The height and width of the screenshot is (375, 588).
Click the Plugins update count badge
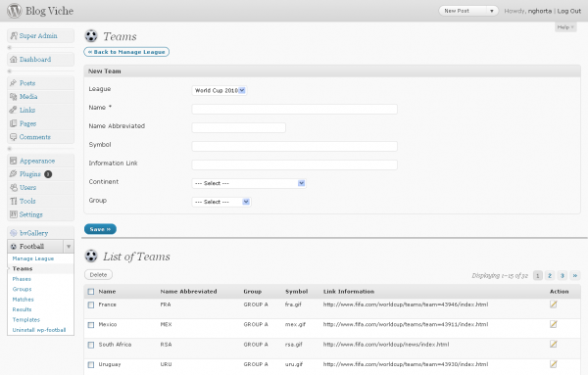coord(48,174)
